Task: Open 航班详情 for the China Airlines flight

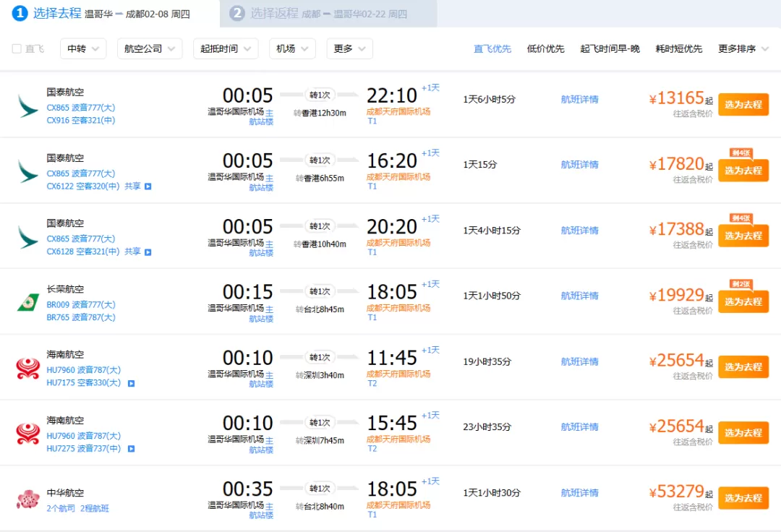Action: [x=579, y=492]
